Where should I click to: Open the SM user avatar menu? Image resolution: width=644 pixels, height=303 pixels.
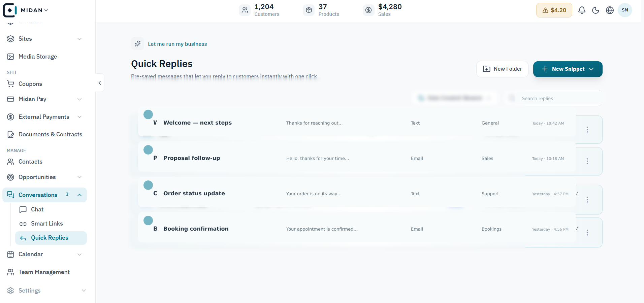(x=625, y=10)
